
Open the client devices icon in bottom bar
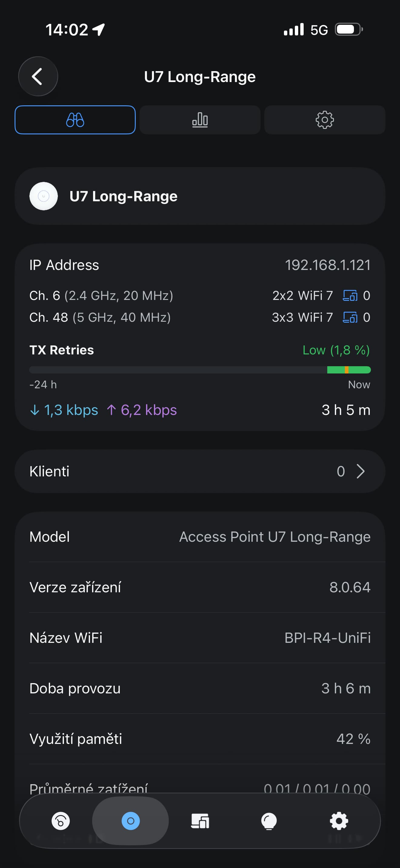pos(200,821)
